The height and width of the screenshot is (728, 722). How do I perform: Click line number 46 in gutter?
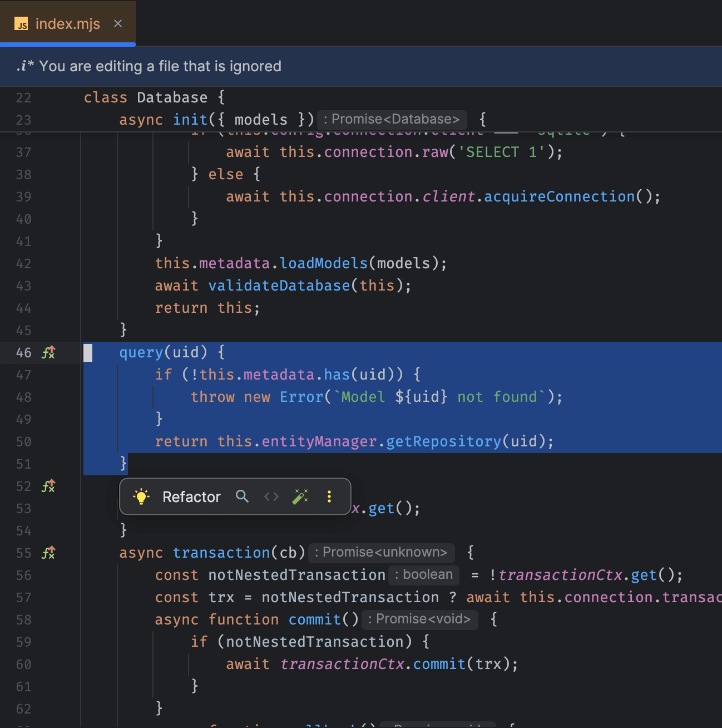click(x=23, y=352)
